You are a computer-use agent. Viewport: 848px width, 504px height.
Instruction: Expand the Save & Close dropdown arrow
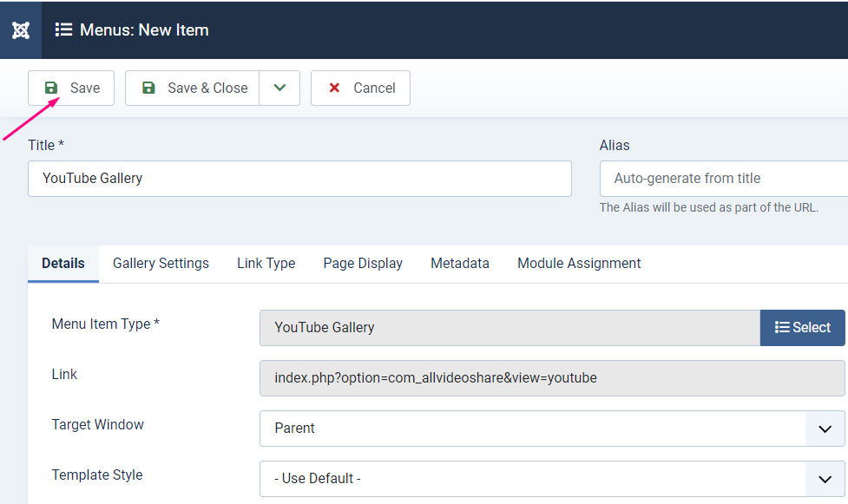tap(279, 88)
